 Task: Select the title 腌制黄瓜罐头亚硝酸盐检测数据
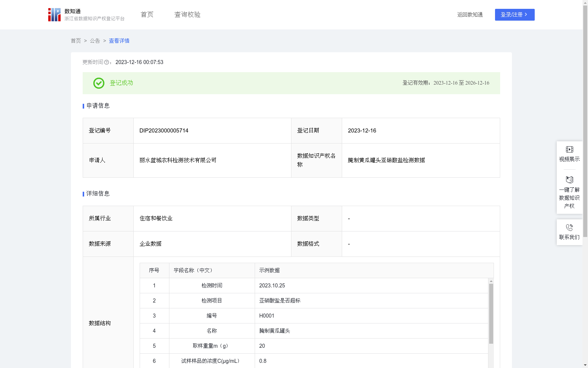386,160
